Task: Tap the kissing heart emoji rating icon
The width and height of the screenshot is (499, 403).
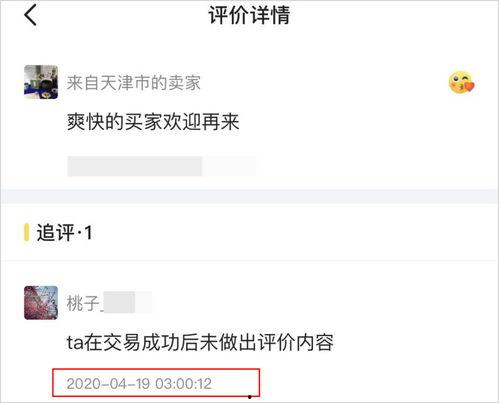Action: (461, 82)
